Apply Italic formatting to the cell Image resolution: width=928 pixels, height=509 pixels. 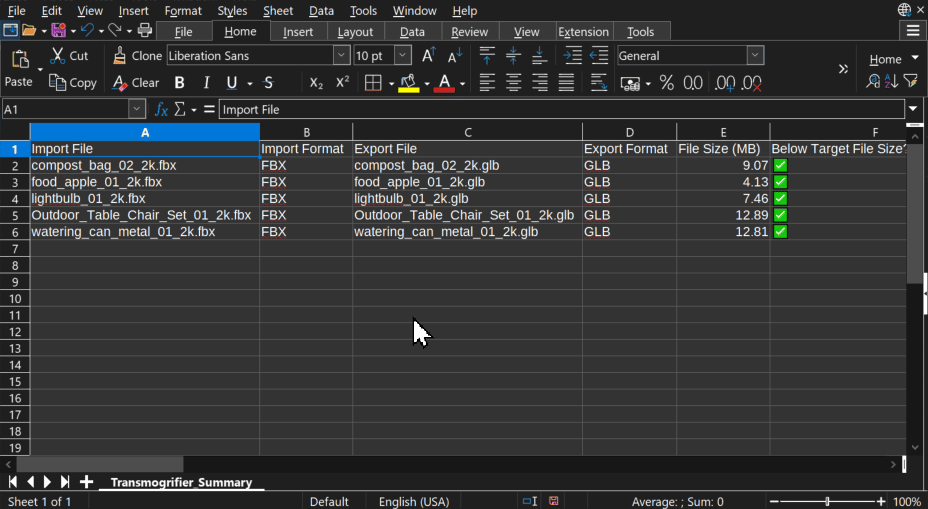(206, 83)
